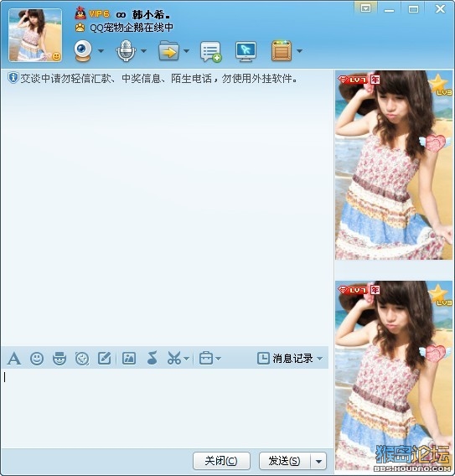Open the status text QQ宠物企鹅在线中
The width and height of the screenshot is (455, 476).
coord(132,28)
